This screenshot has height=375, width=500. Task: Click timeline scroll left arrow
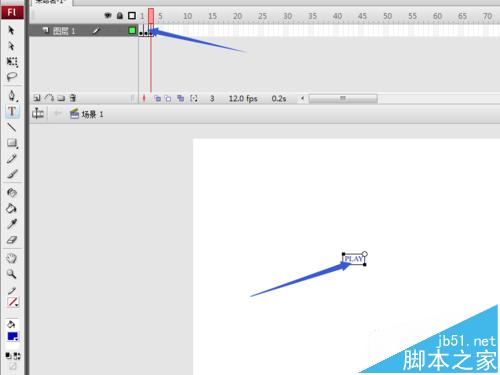(x=302, y=98)
